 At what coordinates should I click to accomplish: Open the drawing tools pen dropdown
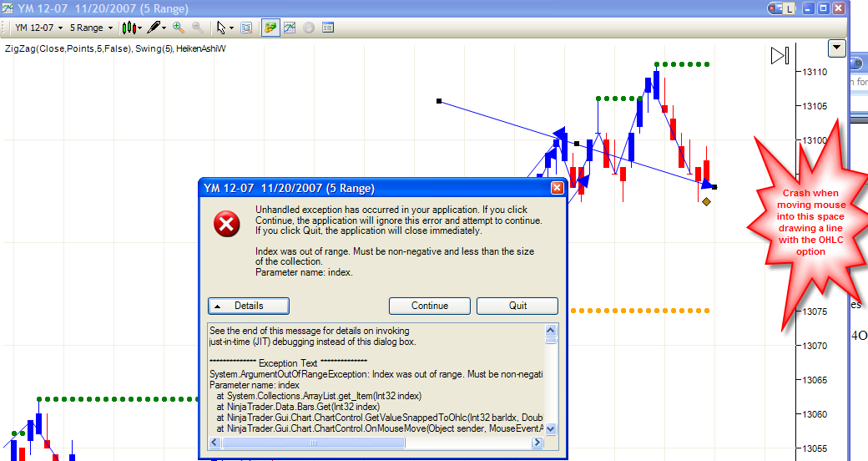click(157, 28)
